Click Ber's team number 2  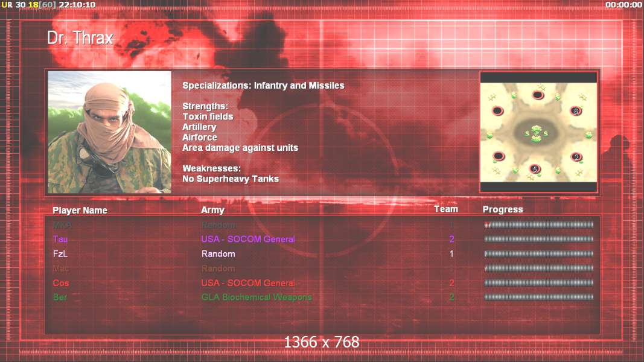click(x=452, y=297)
